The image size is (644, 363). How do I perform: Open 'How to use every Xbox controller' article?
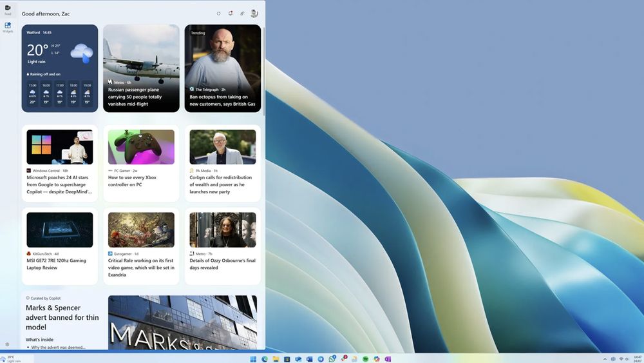pos(132,181)
